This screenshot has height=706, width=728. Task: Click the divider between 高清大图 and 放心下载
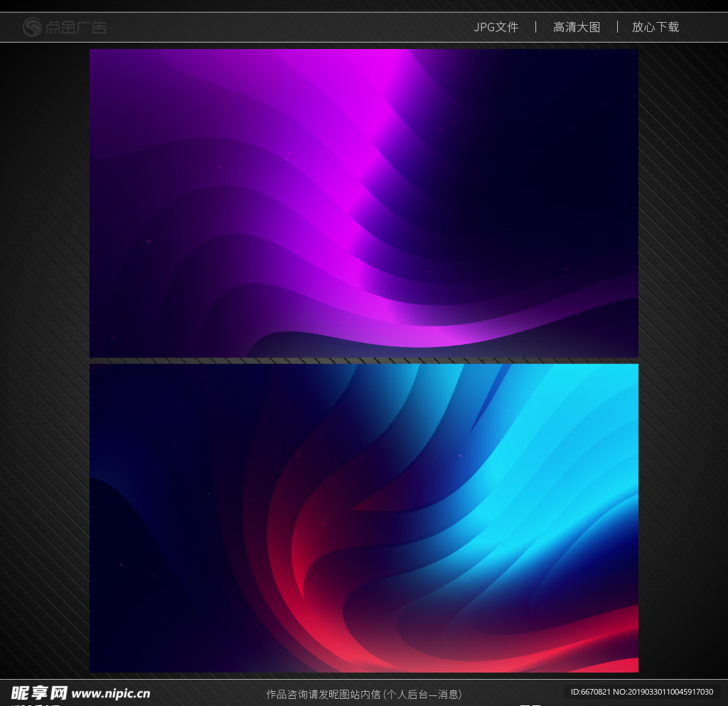(617, 27)
